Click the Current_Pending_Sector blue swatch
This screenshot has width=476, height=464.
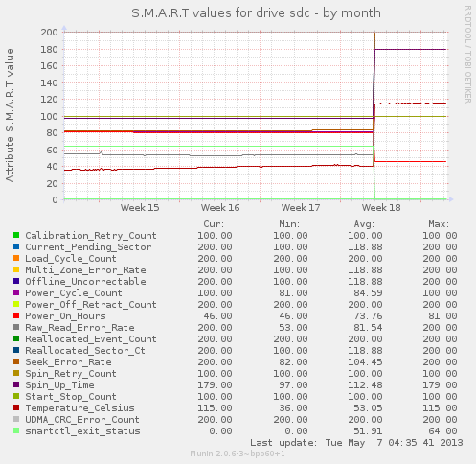pyautogui.click(x=16, y=246)
